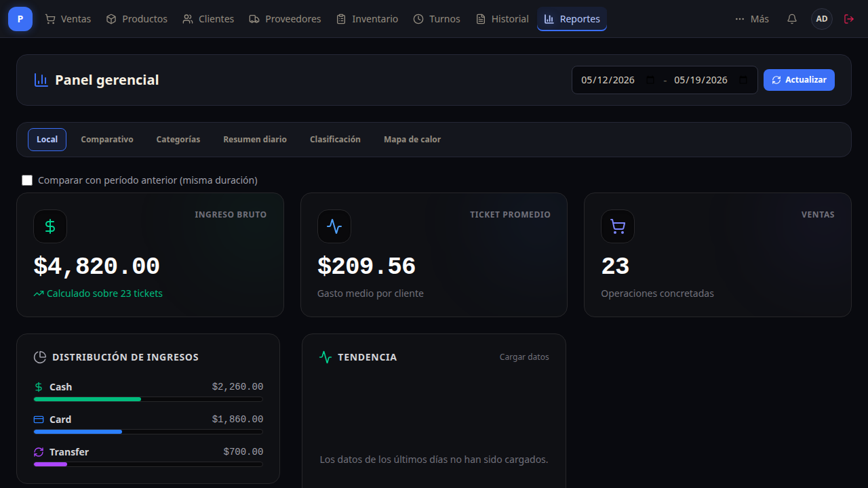Open Reportes section

coord(572,19)
